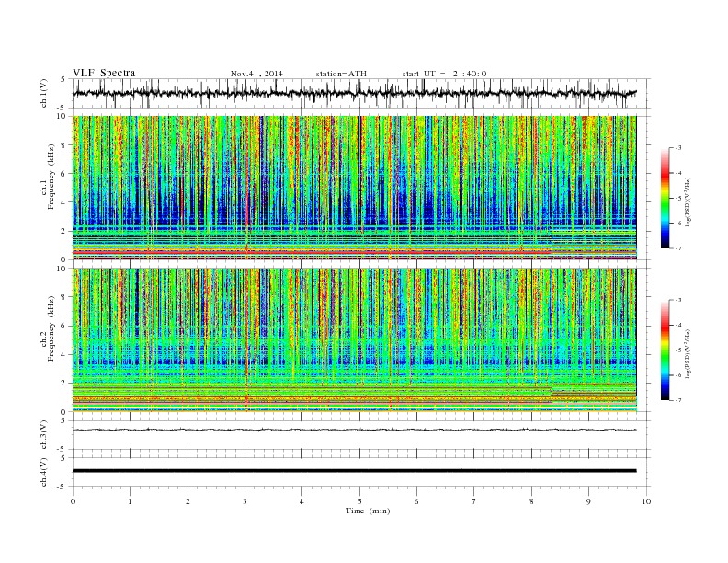The height and width of the screenshot is (563, 728).
Task: Click time-axis tick label "8" minutes
Action: tap(531, 501)
